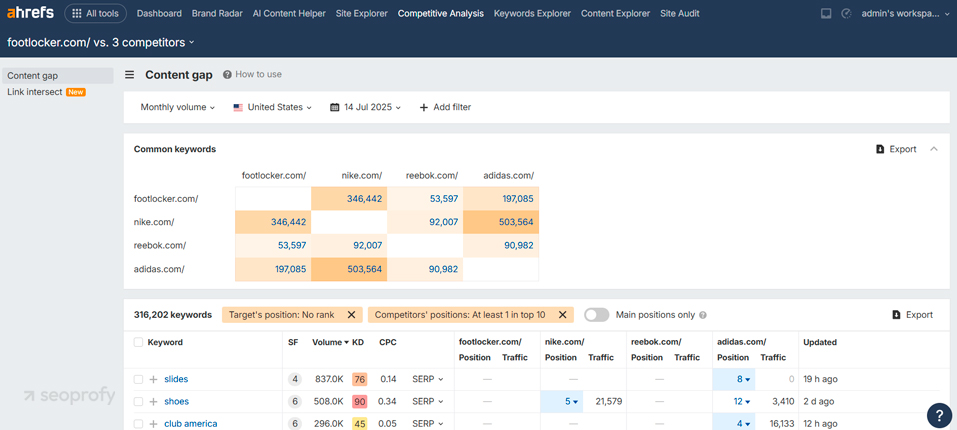Check the club america row checkbox
Image resolution: width=957 pixels, height=430 pixels.
tap(139, 424)
